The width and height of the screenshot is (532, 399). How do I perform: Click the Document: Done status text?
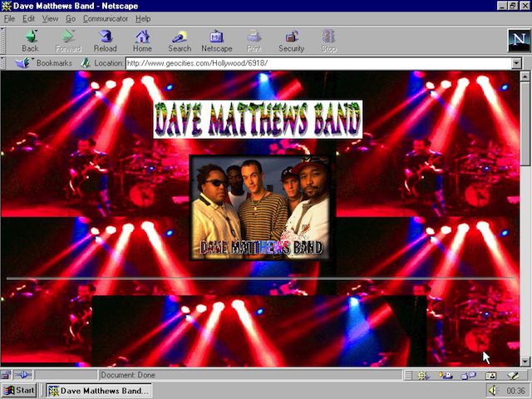point(128,375)
